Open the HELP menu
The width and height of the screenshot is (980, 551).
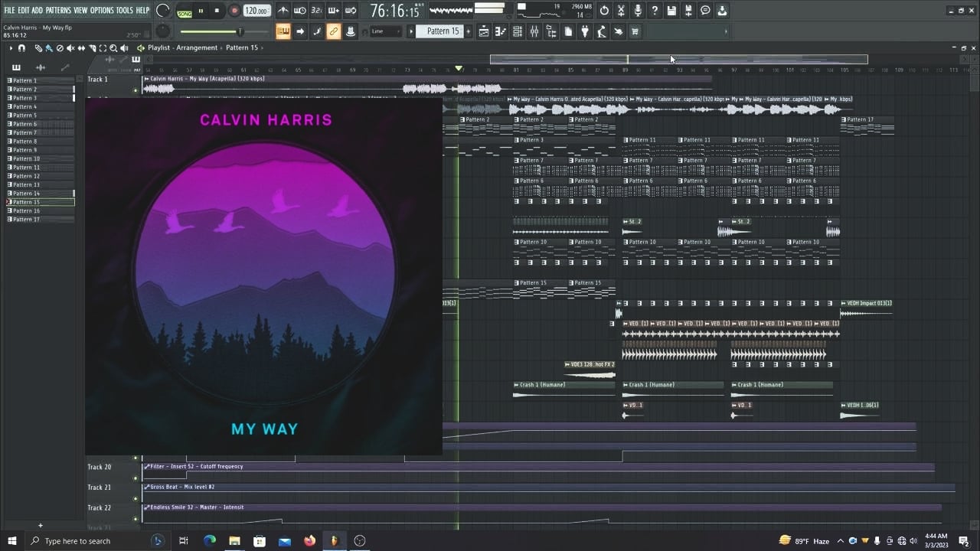142,10
